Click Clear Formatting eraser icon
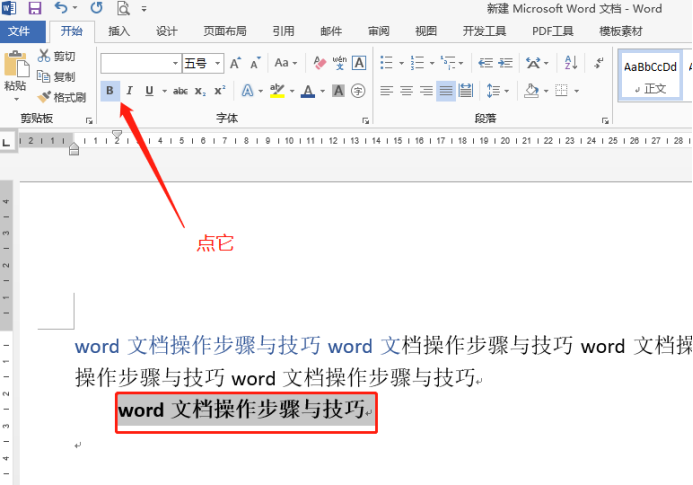 (320, 63)
